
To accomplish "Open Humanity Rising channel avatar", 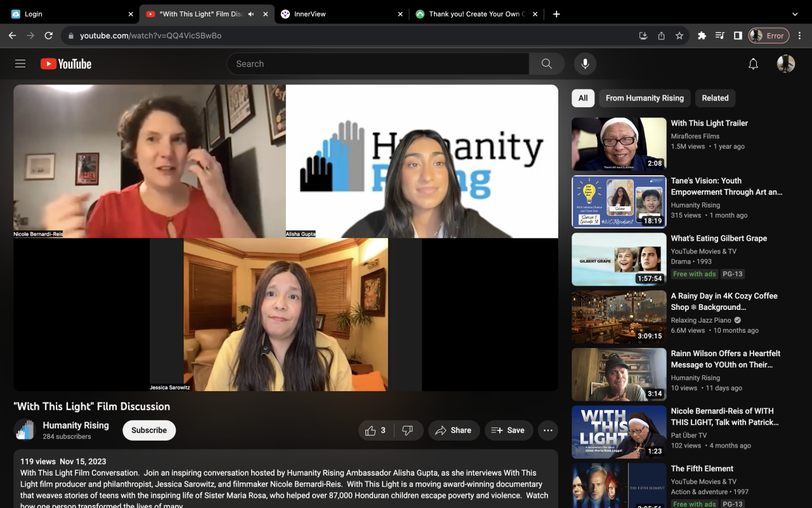I will 24,430.
